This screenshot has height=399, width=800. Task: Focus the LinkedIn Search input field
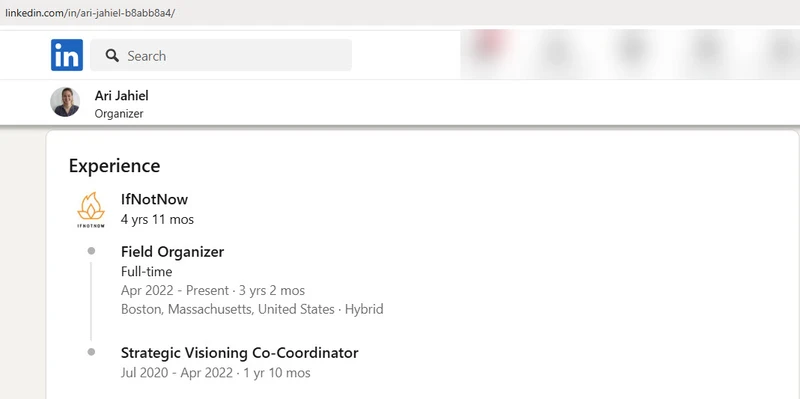(x=221, y=55)
